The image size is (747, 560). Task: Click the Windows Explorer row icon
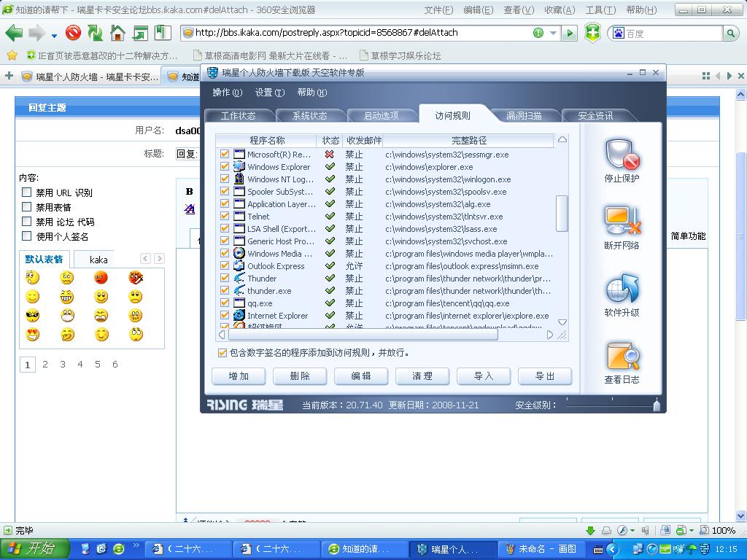[239, 166]
